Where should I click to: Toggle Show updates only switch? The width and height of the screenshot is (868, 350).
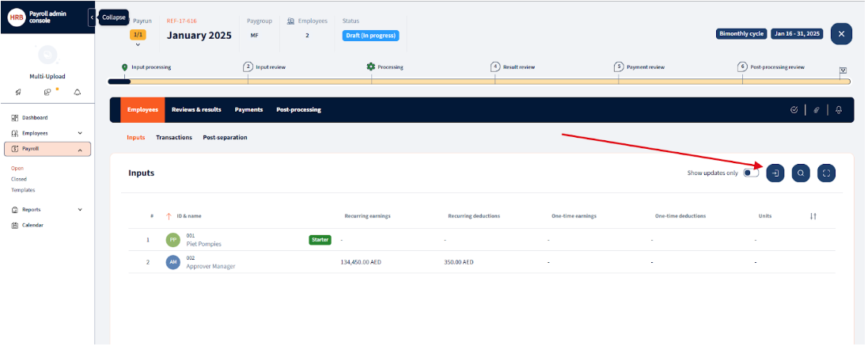click(751, 173)
